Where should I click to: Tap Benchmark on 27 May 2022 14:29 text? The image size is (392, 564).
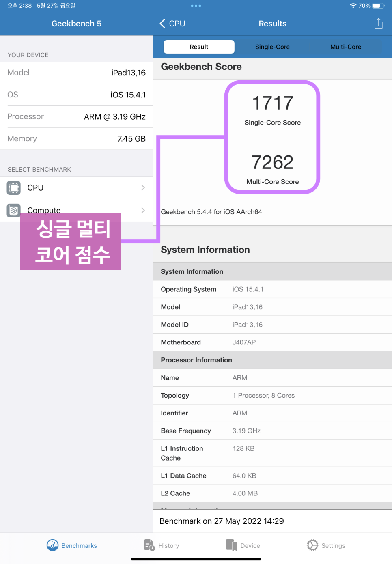click(x=222, y=521)
